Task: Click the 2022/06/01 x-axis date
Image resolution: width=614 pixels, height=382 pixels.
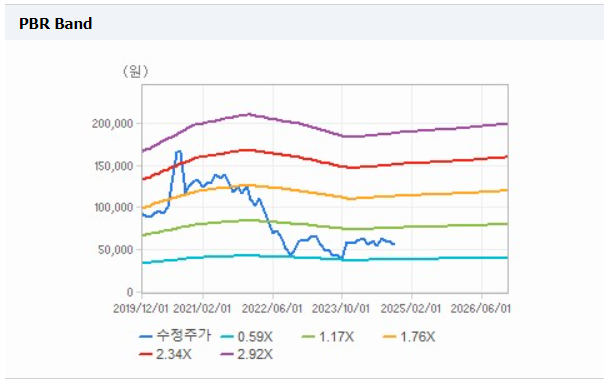Action: point(272,308)
